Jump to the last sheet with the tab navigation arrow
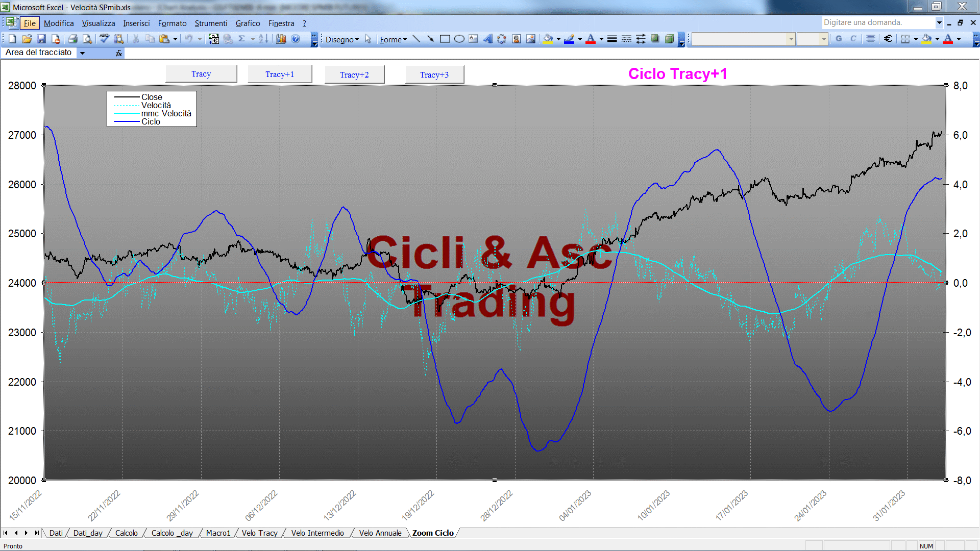The width and height of the screenshot is (980, 551). 37,533
